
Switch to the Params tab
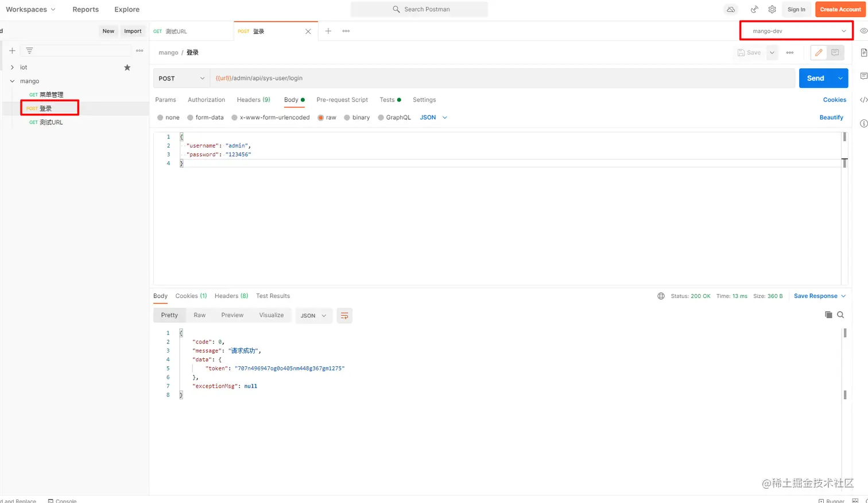click(x=165, y=100)
